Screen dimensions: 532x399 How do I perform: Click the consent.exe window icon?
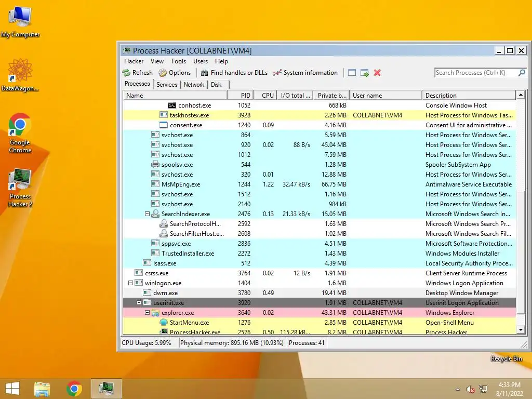164,125
